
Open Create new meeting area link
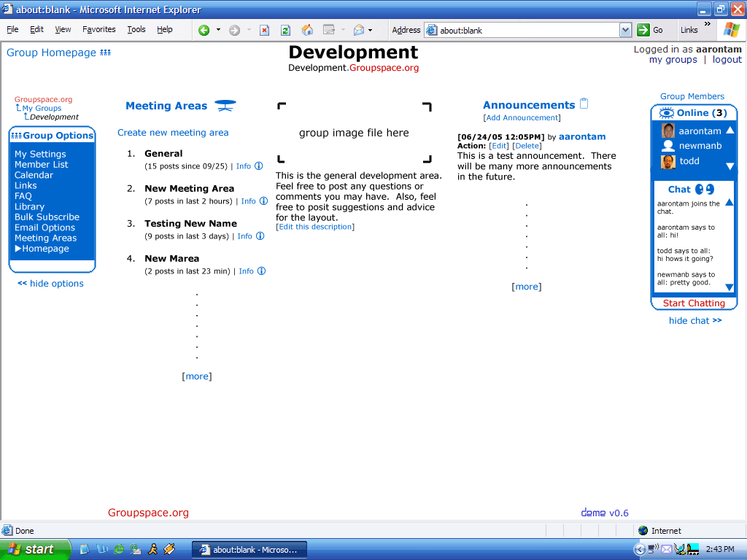coord(173,133)
